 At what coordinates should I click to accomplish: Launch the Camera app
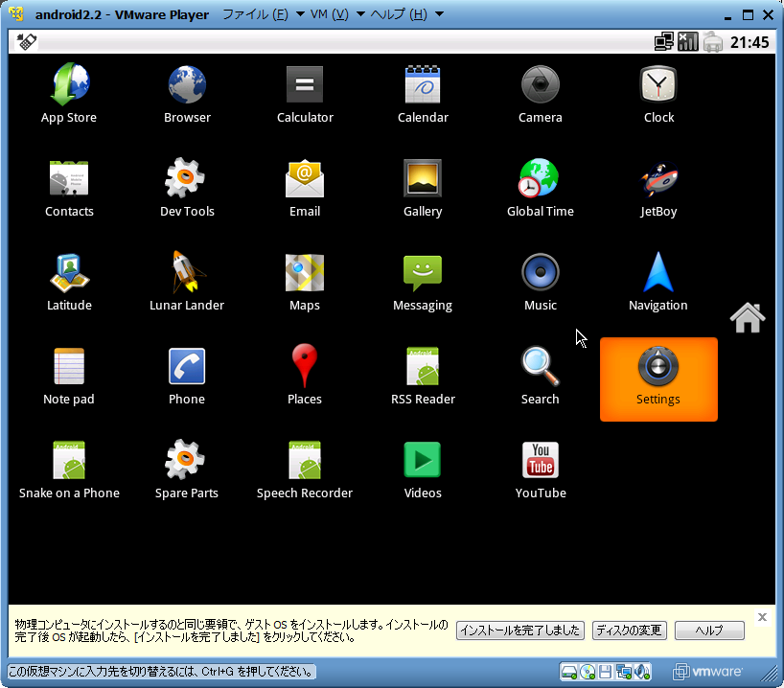(x=540, y=93)
